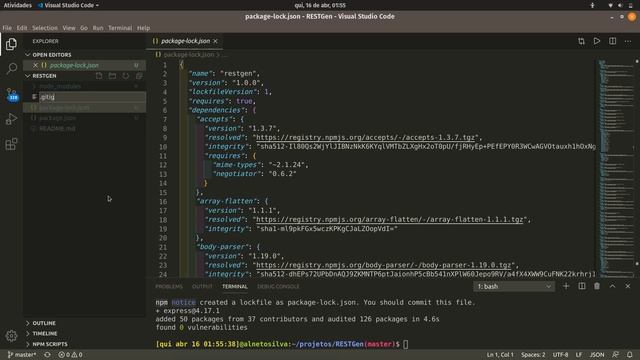Close the terminal panel
Screen dimensions: 640x360
pyautogui.click(x=628, y=287)
